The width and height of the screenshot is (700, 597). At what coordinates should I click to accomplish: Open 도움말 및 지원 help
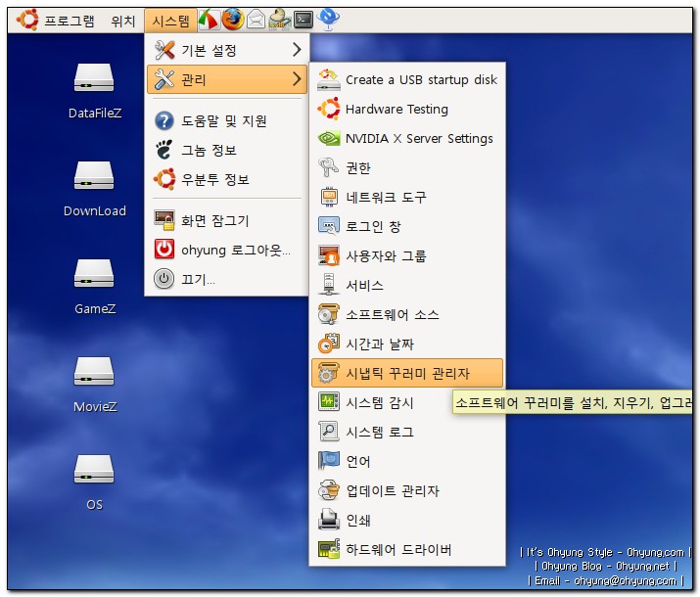227,121
